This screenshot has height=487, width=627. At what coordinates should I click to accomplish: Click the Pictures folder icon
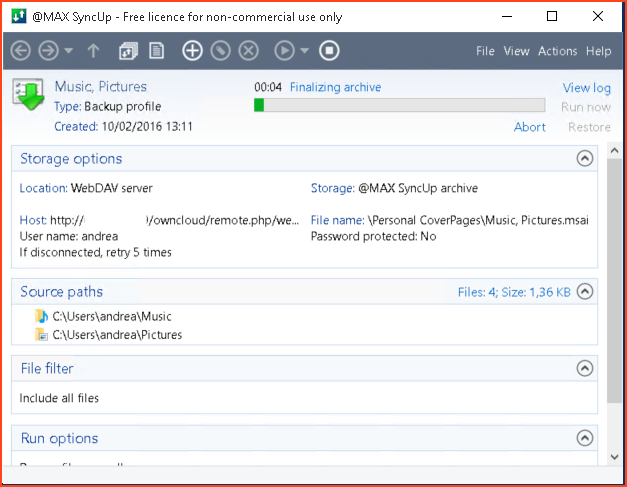pyautogui.click(x=41, y=335)
